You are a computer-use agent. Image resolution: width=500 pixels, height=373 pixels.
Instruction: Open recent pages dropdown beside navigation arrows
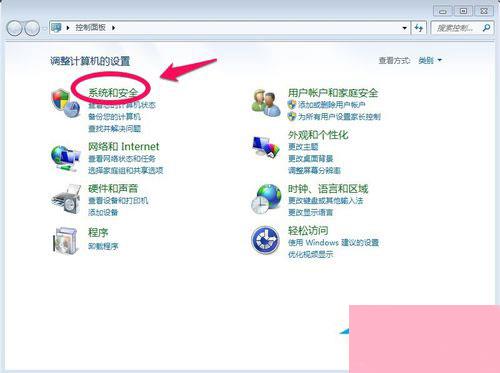(x=44, y=28)
